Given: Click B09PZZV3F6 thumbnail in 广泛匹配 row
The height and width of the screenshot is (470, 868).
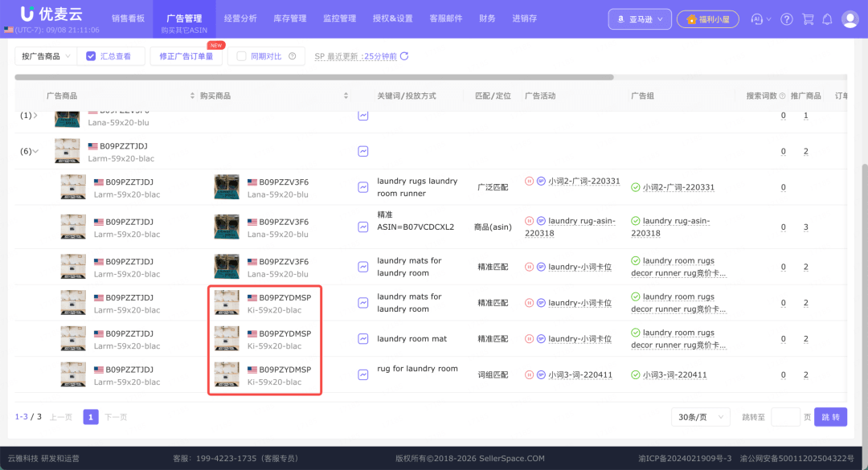Looking at the screenshot, I should tap(227, 187).
